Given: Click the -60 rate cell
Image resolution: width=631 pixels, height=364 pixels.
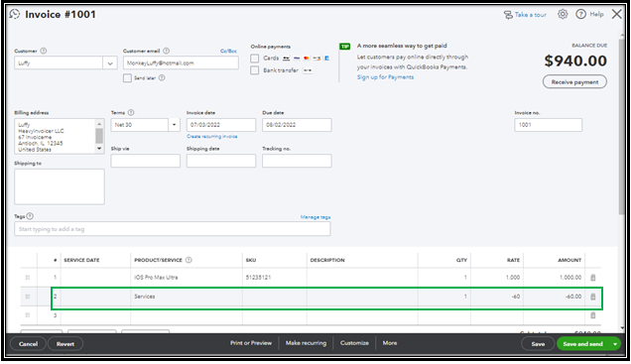Looking at the screenshot, I should [497, 297].
